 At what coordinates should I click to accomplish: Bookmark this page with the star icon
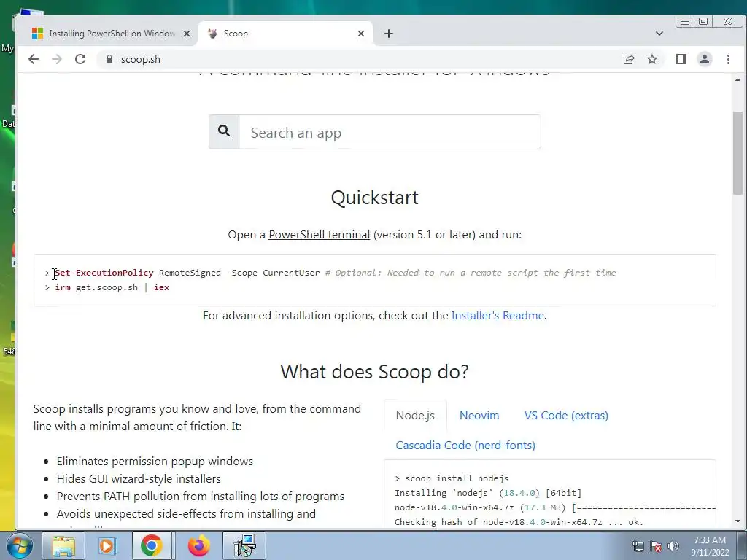click(x=652, y=59)
